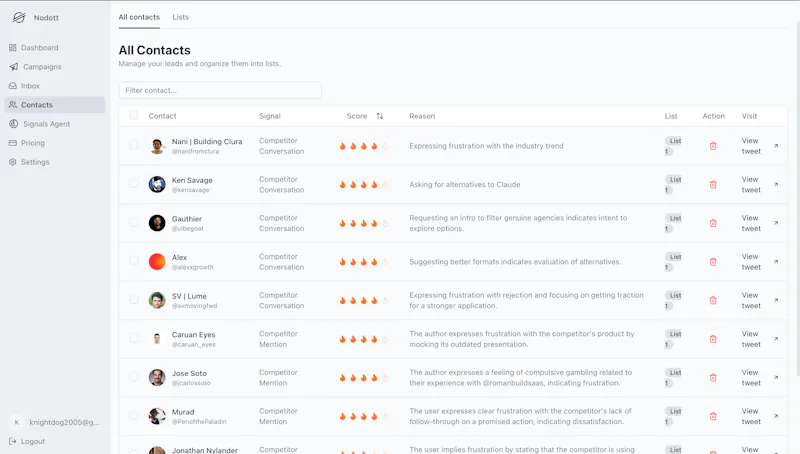Image resolution: width=800 pixels, height=454 pixels.
Task: Check the box for Ken Savage
Action: coord(134,184)
